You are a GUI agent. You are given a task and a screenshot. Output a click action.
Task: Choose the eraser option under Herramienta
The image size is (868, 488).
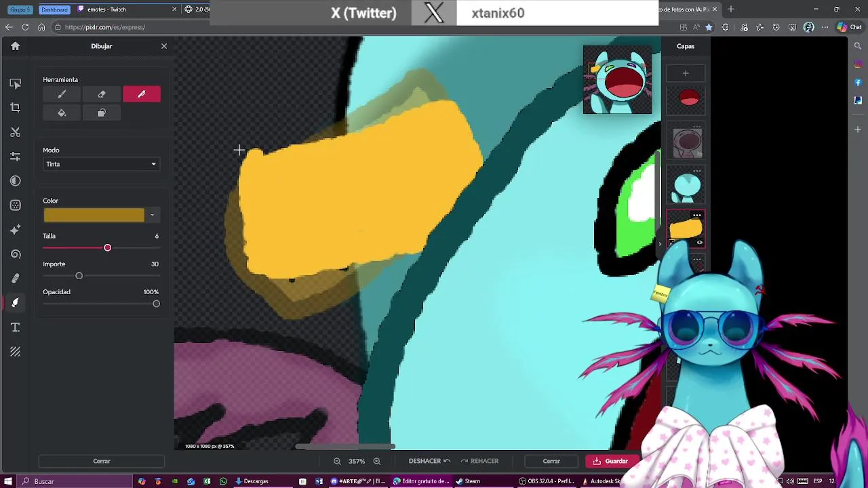click(102, 94)
